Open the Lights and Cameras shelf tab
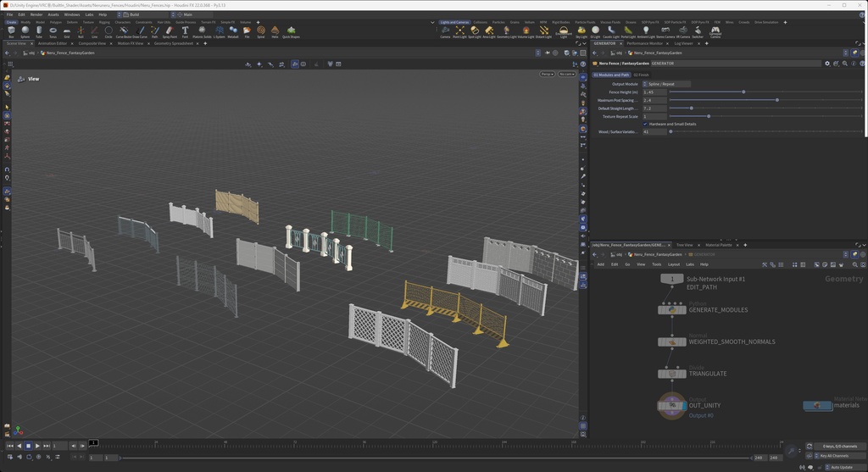The image size is (868, 472). point(454,22)
